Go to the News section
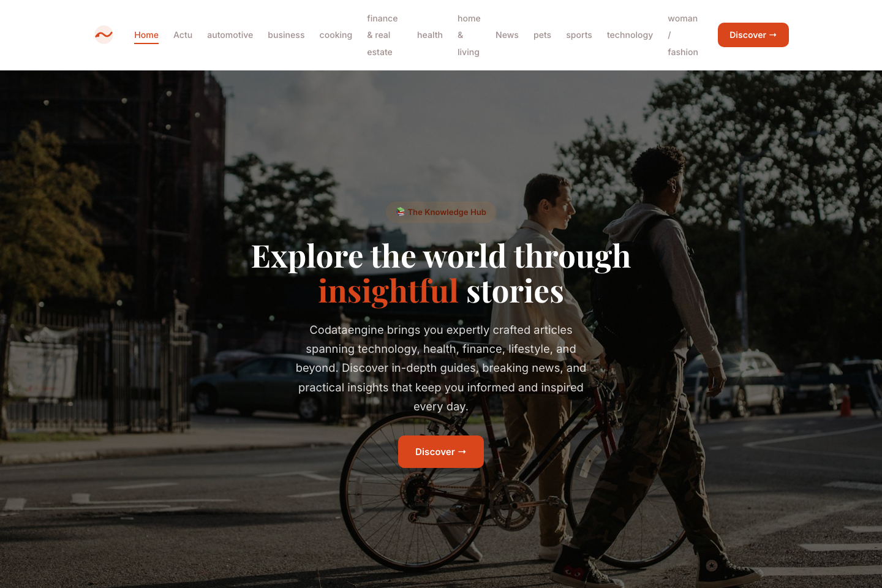 507,35
